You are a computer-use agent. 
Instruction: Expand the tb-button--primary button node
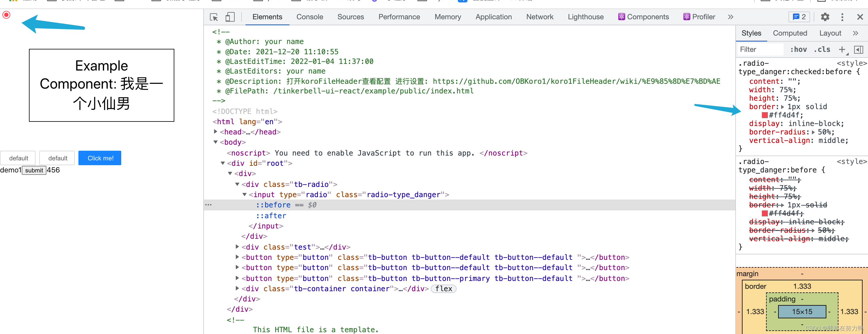pyautogui.click(x=237, y=278)
